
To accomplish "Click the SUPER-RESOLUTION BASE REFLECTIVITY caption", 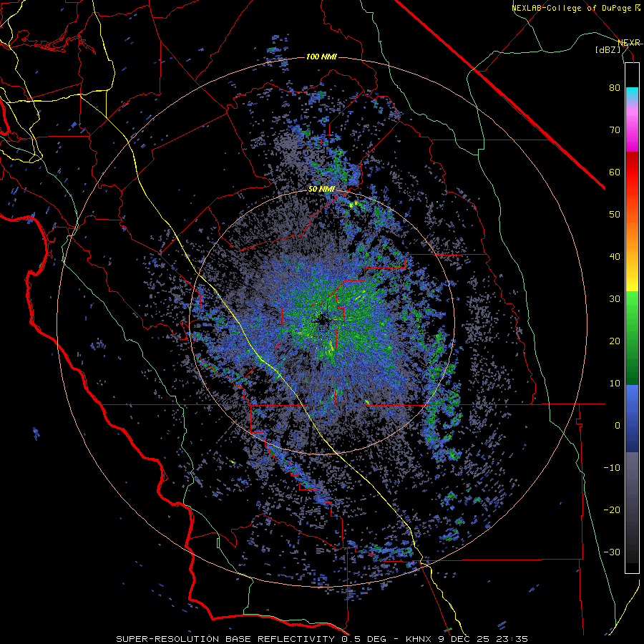I will pyautogui.click(x=225, y=639).
